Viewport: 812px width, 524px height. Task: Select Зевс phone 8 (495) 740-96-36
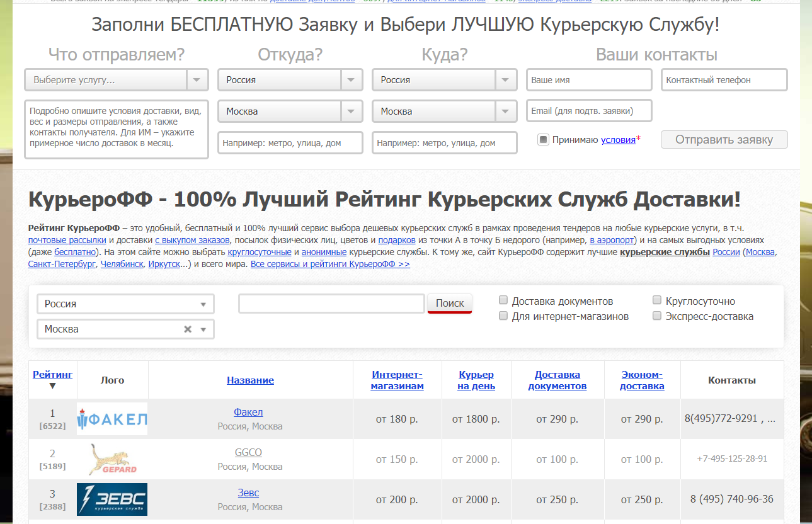tap(732, 499)
